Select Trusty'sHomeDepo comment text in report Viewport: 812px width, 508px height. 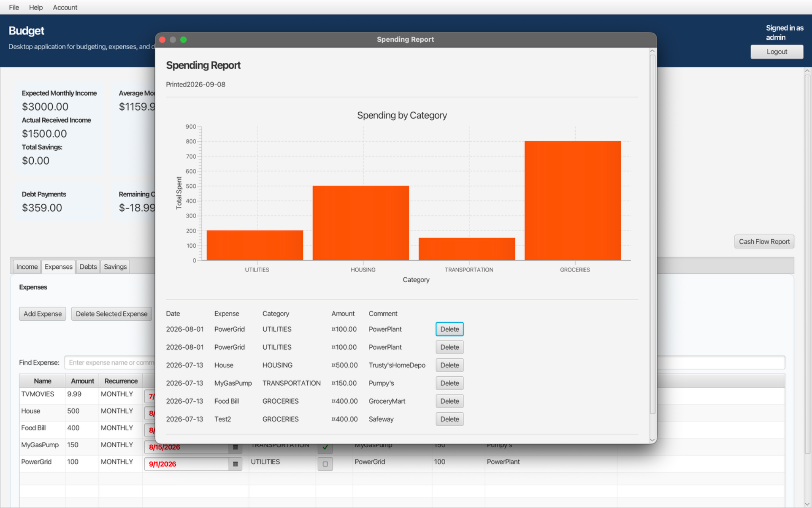point(397,365)
